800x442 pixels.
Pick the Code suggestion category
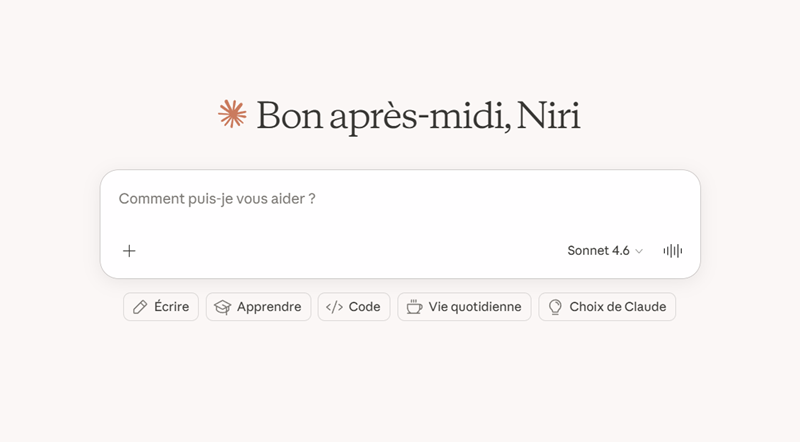pos(354,307)
